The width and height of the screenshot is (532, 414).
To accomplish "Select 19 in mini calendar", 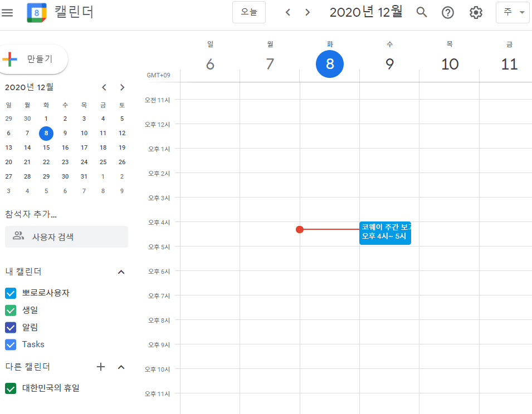I will pos(122,147).
